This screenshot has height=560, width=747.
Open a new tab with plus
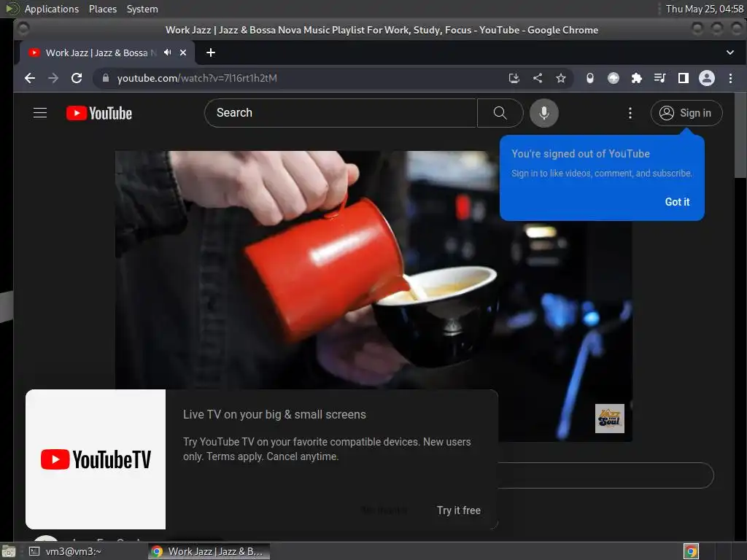[211, 52]
